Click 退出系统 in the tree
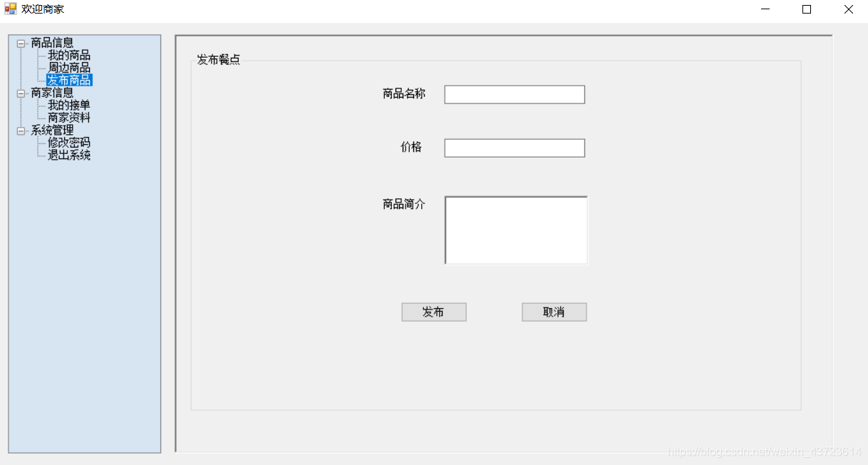 [68, 155]
